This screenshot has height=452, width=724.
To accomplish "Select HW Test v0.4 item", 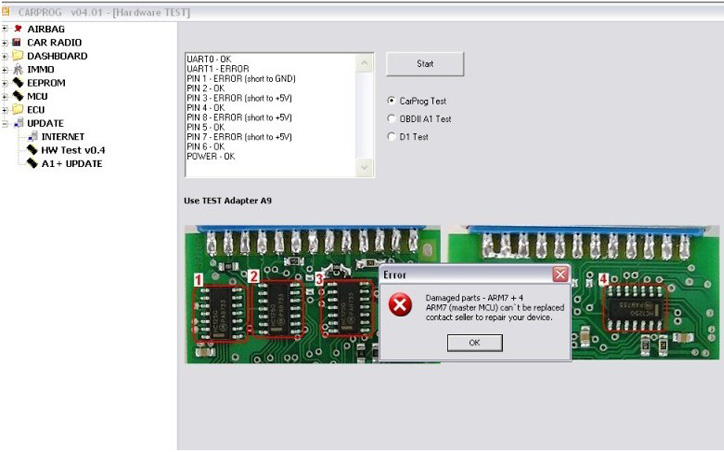I will 73,150.
